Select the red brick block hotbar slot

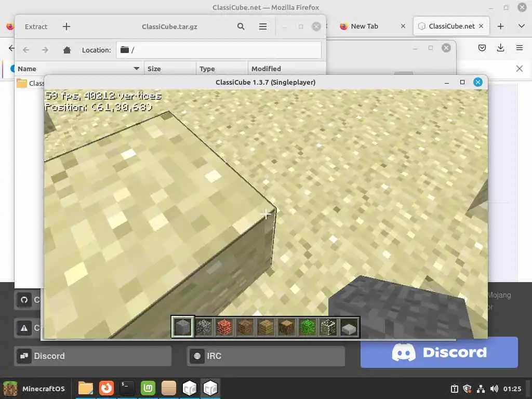224,327
